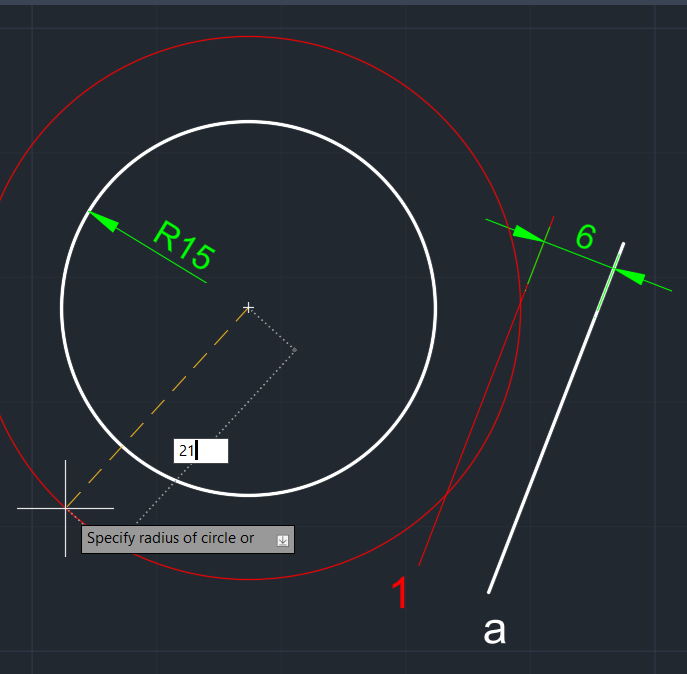Open the dynamic prompt options arrow icon
687x674 pixels.
pyautogui.click(x=283, y=541)
